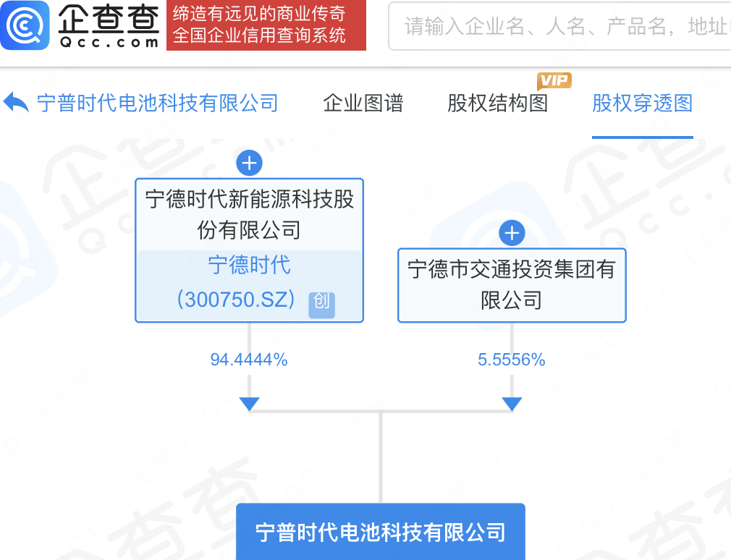
Task: Click the Qcc blue logo icon
Action: (x=25, y=25)
